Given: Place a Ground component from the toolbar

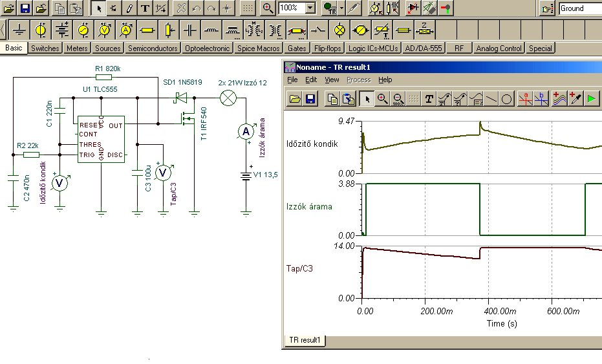Looking at the screenshot, I should tap(19, 30).
